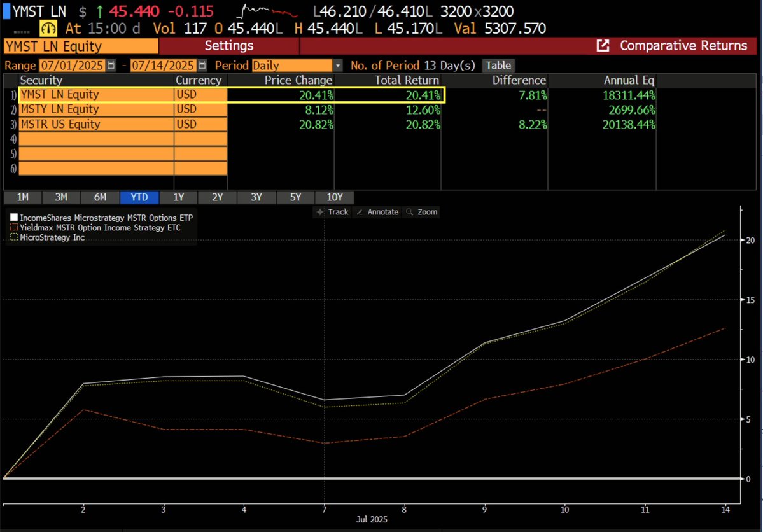This screenshot has height=532, width=763.
Task: Click MSTY price change value 8.12%
Action: [319, 110]
